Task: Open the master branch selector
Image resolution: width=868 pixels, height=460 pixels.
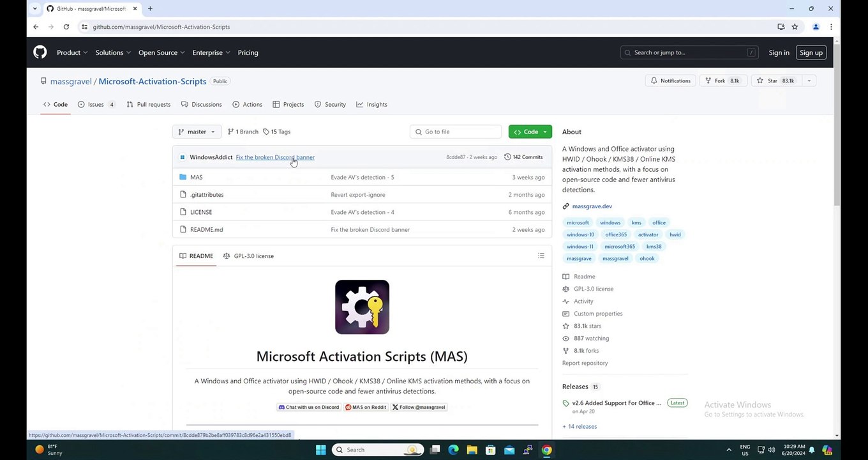Action: pyautogui.click(x=197, y=132)
